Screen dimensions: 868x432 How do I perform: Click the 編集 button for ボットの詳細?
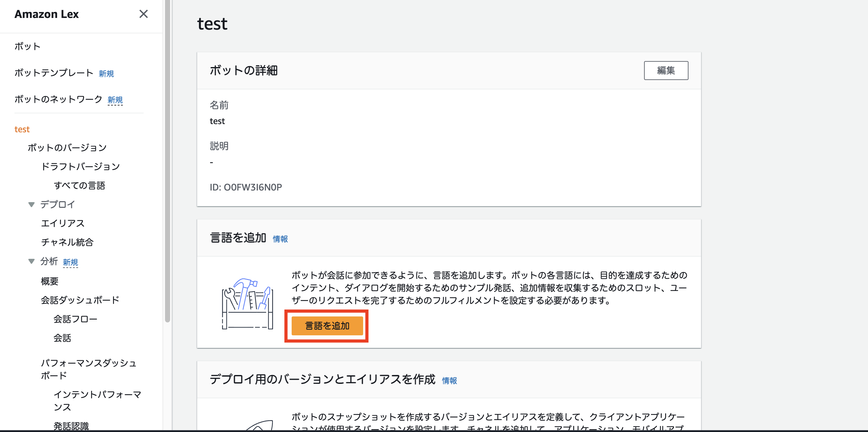[666, 71]
